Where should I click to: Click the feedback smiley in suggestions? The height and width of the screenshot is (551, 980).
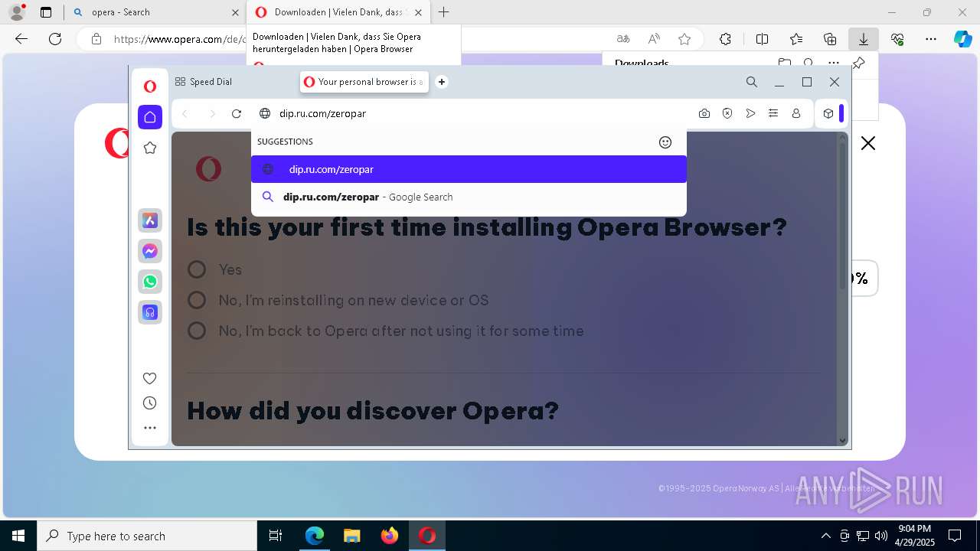click(665, 142)
